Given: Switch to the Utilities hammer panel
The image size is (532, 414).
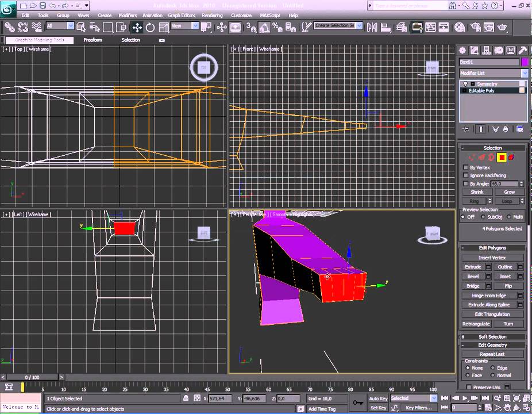Looking at the screenshot, I should coord(523,51).
